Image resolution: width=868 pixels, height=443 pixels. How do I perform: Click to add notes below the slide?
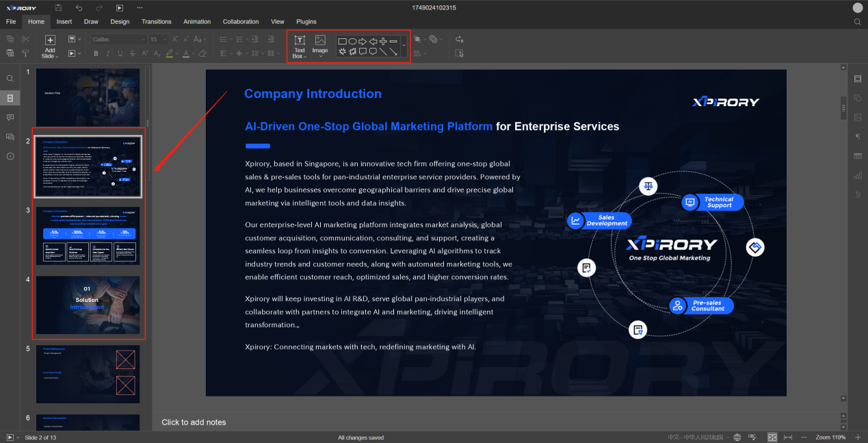click(x=194, y=422)
